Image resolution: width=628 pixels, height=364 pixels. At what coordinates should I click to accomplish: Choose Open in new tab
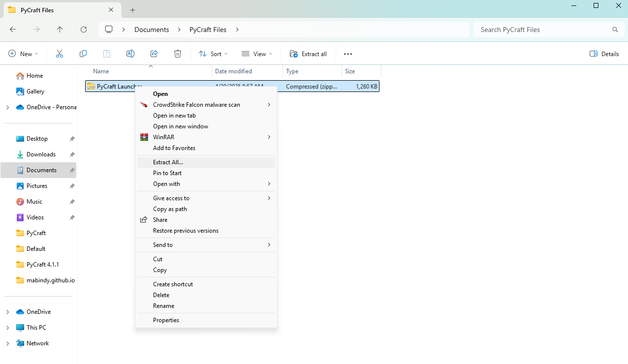206,116
